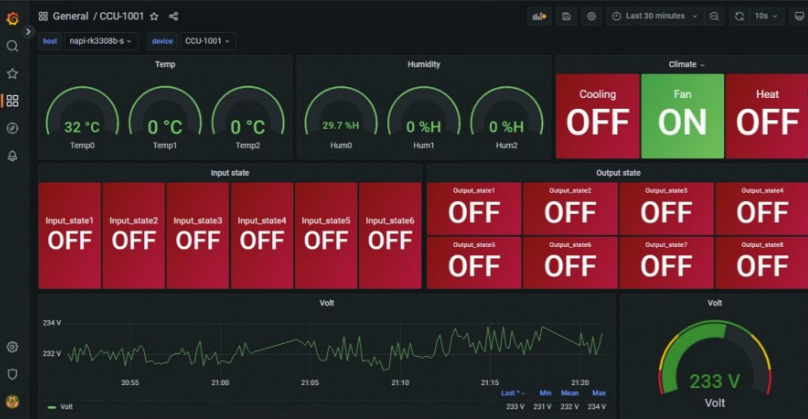Screen dimensions: 808x419
Task: Open the Last 30 minutes time picker
Action: click(x=655, y=17)
